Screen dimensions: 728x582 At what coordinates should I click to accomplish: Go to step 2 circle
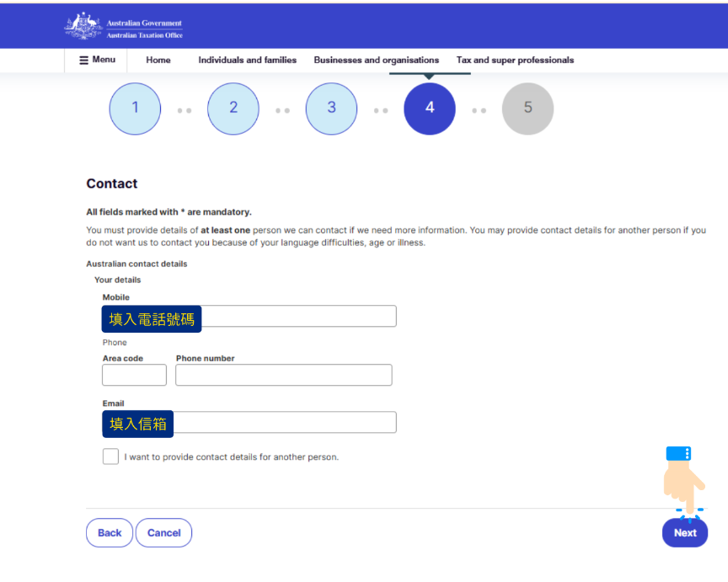233,109
